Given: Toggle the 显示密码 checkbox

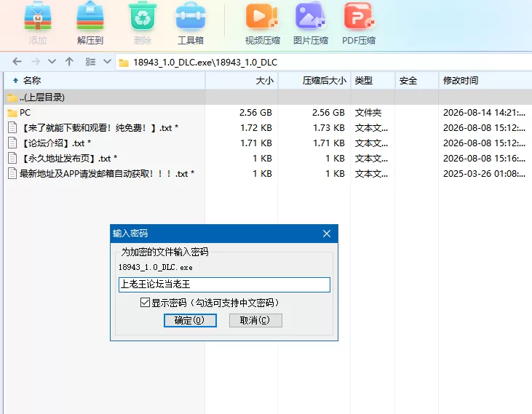Looking at the screenshot, I should click(145, 302).
